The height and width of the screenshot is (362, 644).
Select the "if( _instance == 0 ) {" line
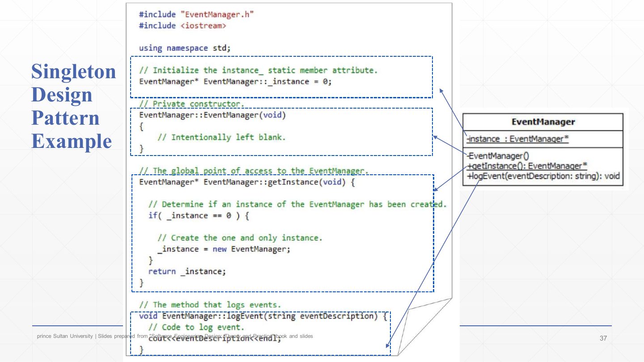tap(199, 215)
